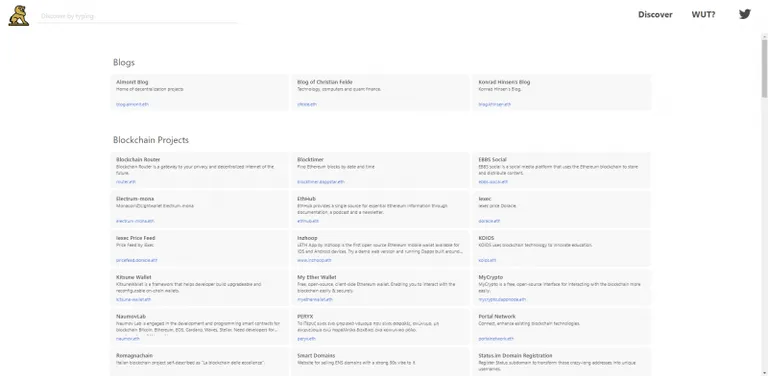Open the Blocktimer project card
This screenshot has width=768, height=376.
pos(381,170)
